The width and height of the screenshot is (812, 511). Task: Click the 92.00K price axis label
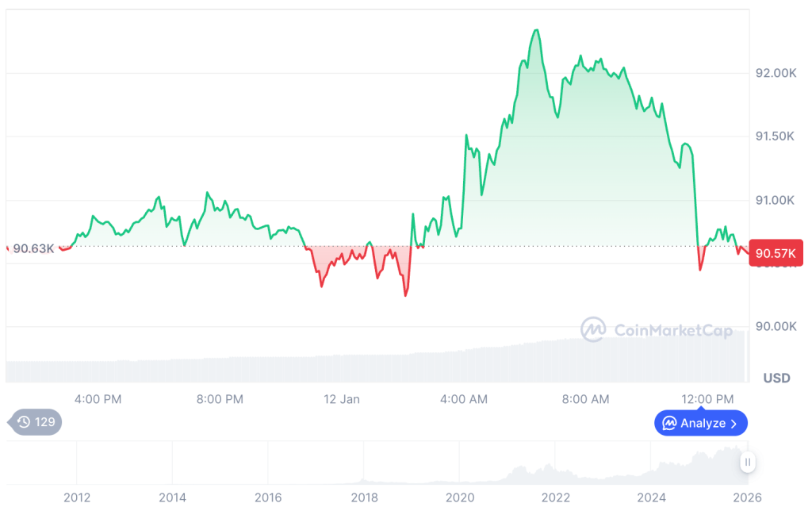click(775, 73)
